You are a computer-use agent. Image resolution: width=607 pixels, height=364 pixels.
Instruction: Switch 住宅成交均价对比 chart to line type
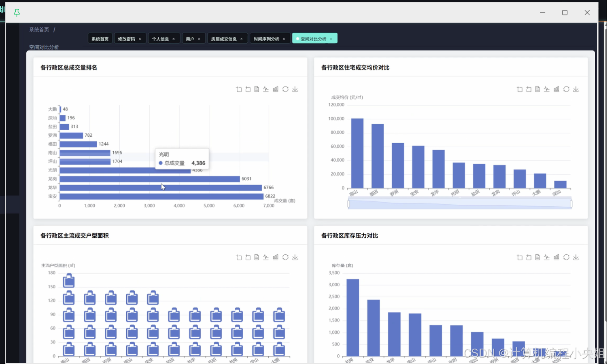(x=547, y=89)
